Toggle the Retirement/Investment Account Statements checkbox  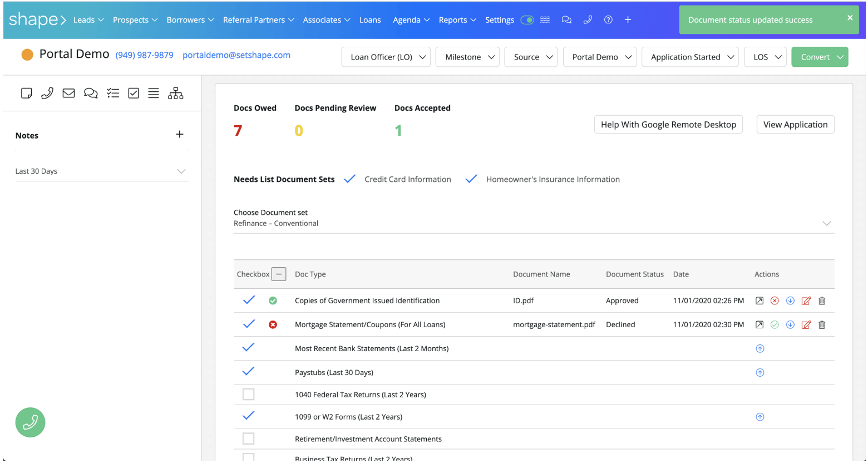coord(248,438)
